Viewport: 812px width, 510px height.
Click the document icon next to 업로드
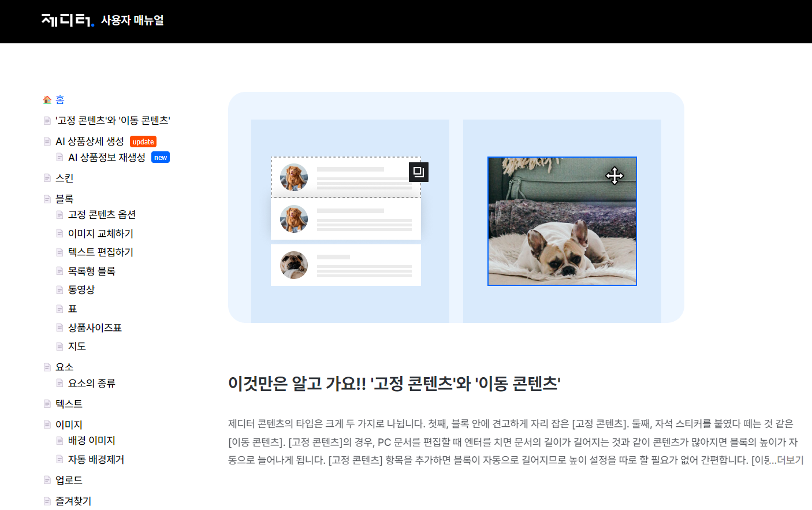click(x=46, y=479)
